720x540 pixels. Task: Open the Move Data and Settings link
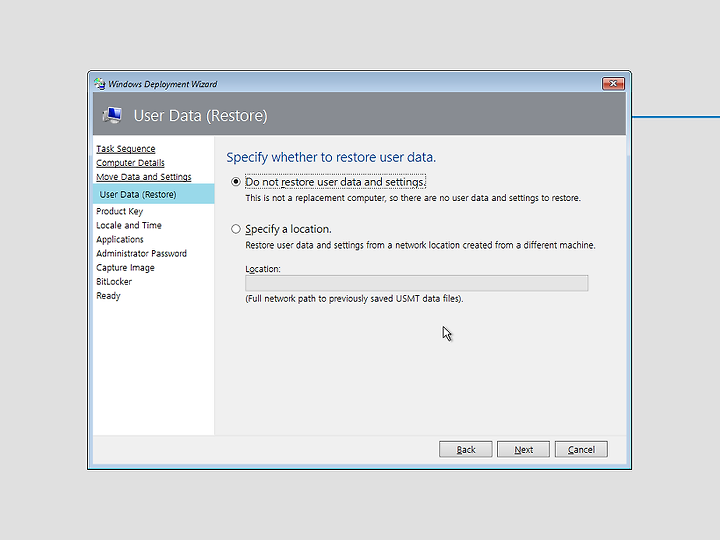(x=144, y=177)
